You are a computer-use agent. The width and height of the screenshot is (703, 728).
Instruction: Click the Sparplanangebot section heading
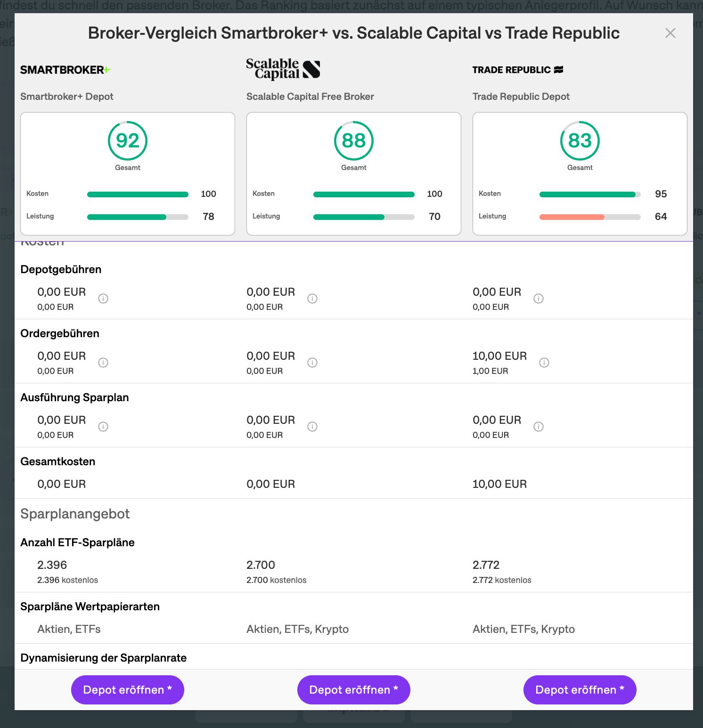click(x=75, y=514)
